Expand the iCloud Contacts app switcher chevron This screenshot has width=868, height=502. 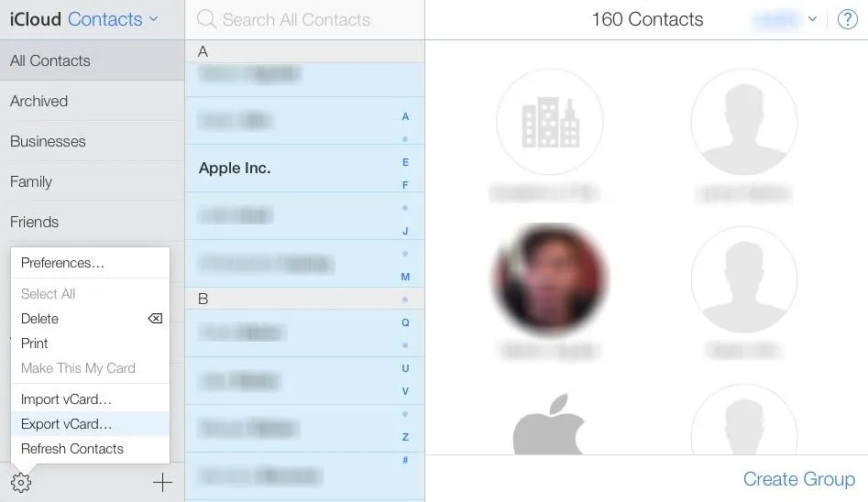(153, 19)
